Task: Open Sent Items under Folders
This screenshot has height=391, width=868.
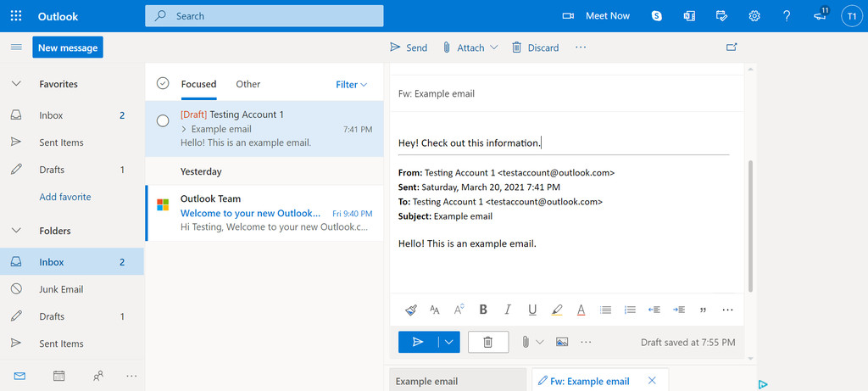Action: [x=72, y=344]
